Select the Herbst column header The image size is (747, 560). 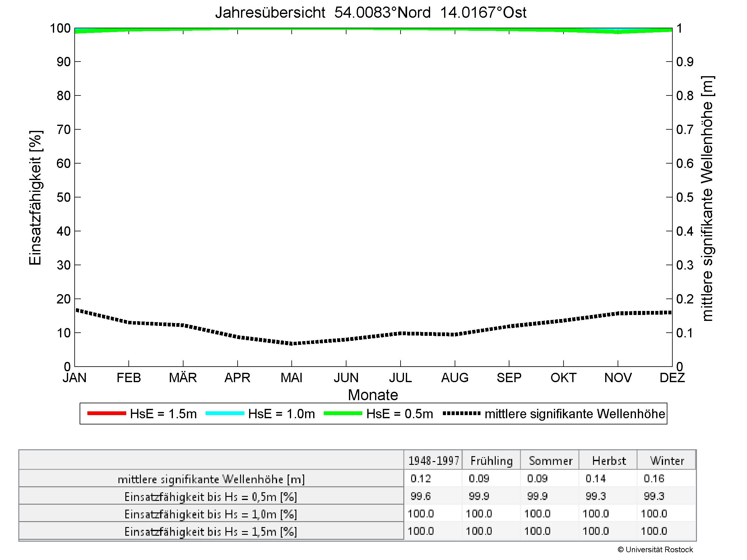click(x=609, y=460)
